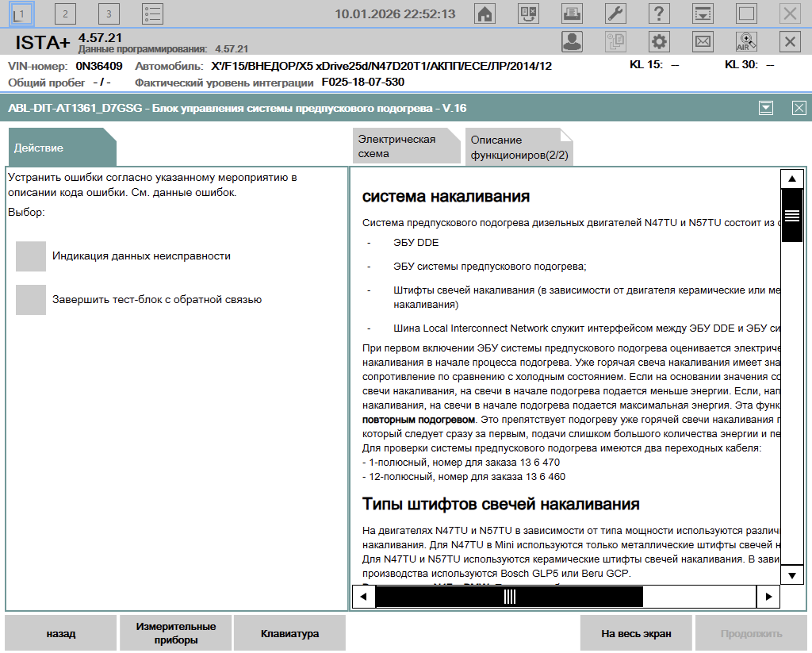Click the printer icon in top toolbar
The height and width of the screenshot is (653, 812).
coord(571,13)
